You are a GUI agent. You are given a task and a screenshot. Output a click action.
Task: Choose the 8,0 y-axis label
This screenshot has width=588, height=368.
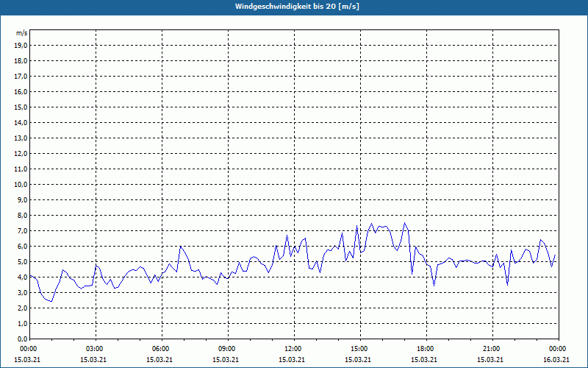(x=23, y=215)
